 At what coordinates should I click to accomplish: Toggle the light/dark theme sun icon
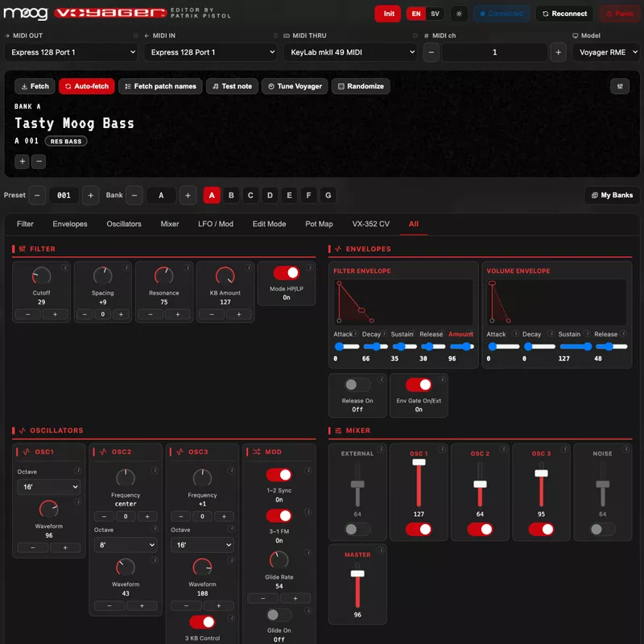459,14
